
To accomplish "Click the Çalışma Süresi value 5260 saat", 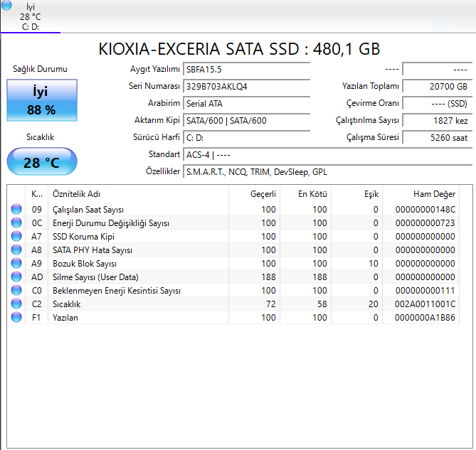I will (438, 138).
